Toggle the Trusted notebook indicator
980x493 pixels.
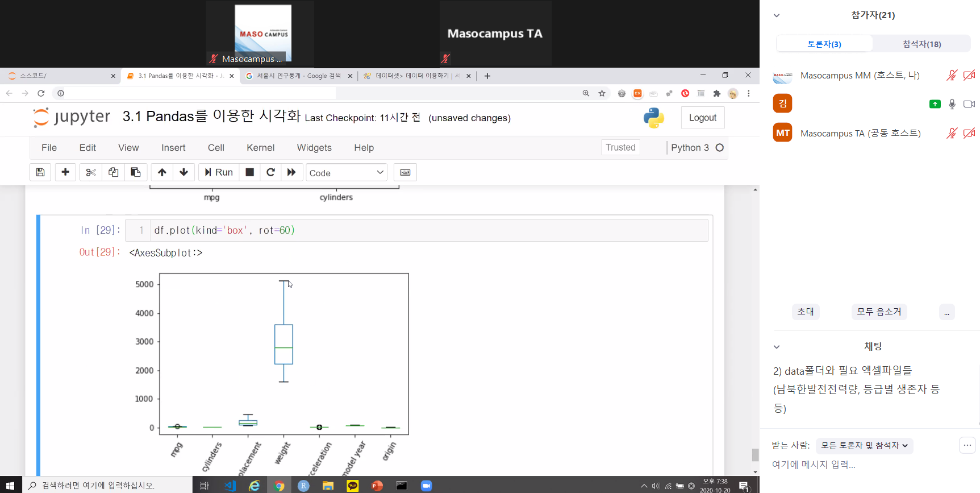point(620,147)
